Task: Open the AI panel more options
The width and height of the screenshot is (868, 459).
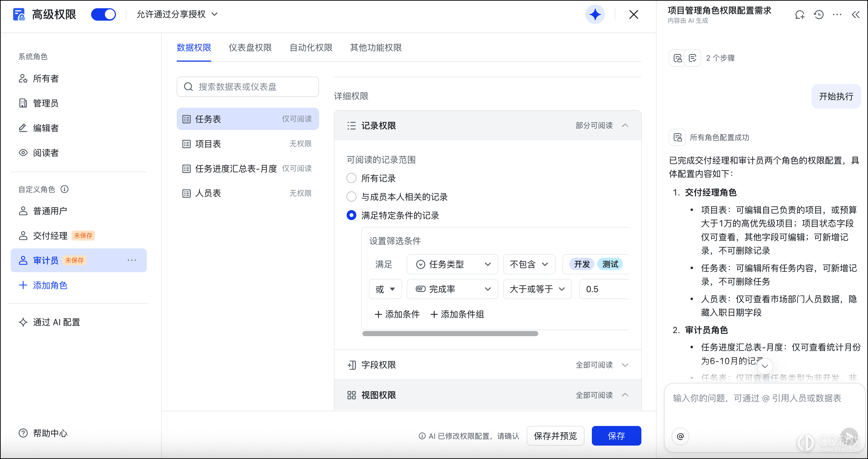Action: point(837,14)
